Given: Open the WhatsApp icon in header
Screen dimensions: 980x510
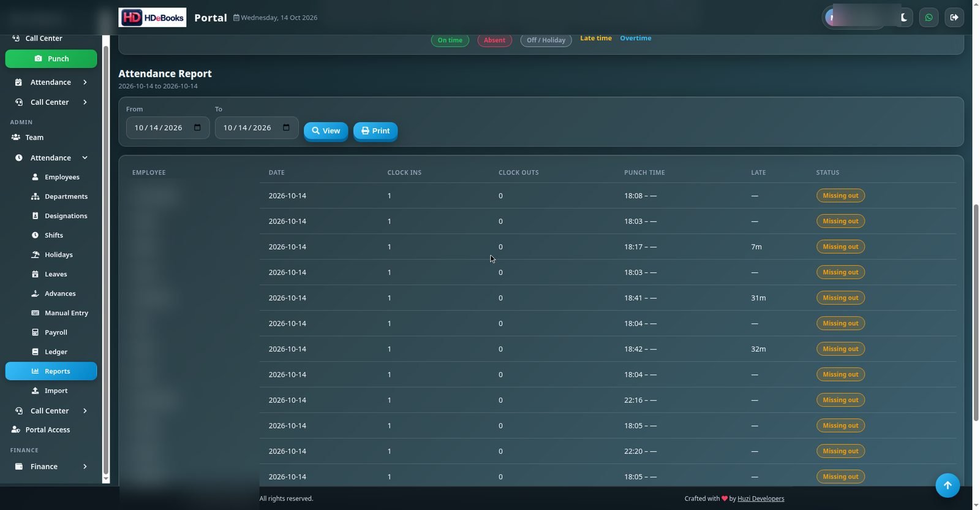Looking at the screenshot, I should (929, 17).
